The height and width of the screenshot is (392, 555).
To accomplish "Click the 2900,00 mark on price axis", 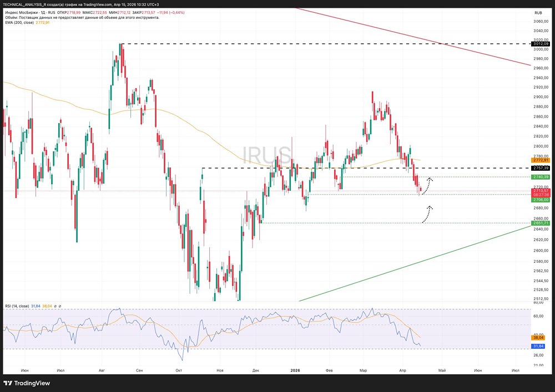I will click(541, 97).
